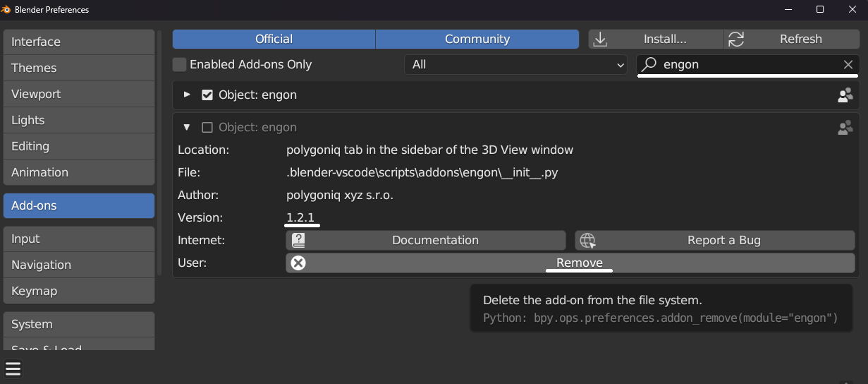Viewport: 868px width, 384px height.
Task: Open the All category dropdown
Action: coord(516,64)
